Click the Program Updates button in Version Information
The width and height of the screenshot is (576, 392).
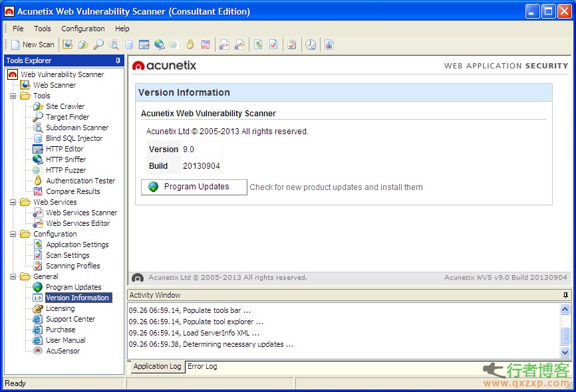194,187
